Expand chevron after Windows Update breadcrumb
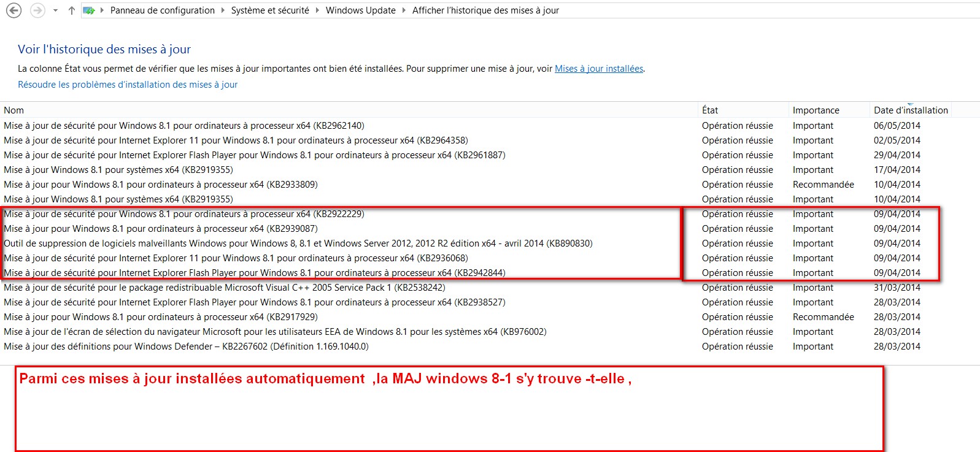This screenshot has height=452, width=980. [404, 10]
